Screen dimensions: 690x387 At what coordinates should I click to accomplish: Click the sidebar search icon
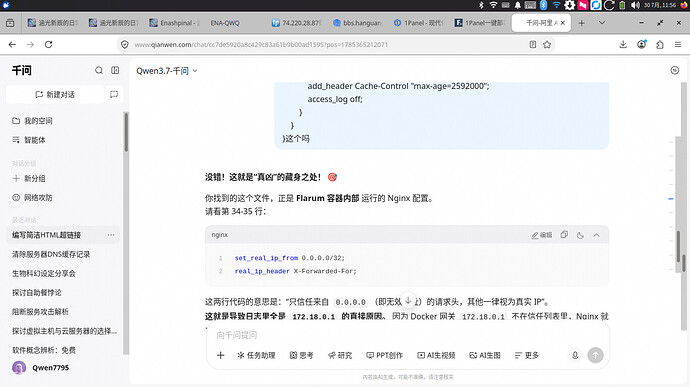point(99,70)
